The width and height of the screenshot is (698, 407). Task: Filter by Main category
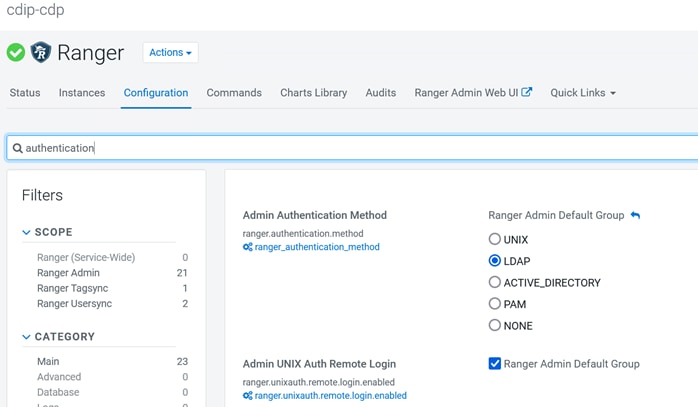[48, 361]
